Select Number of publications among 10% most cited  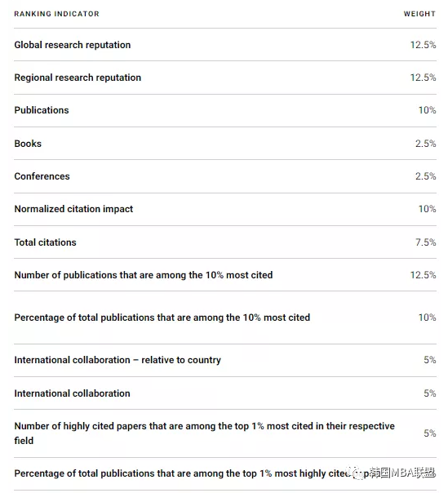tap(225, 275)
